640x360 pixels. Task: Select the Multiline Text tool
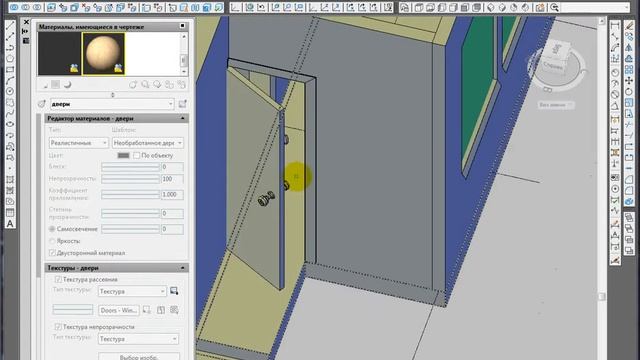(10, 224)
